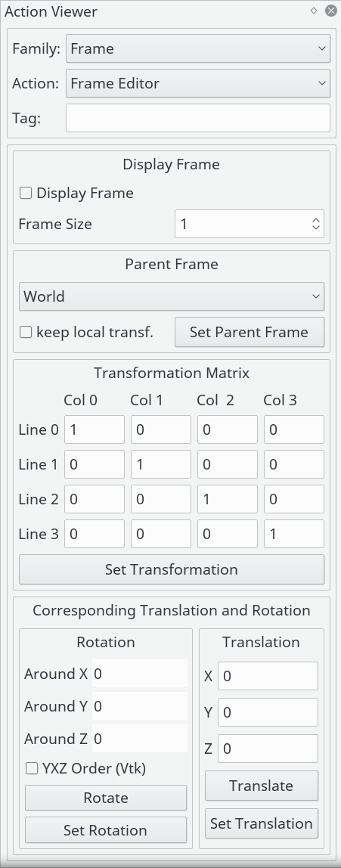Edit matrix cell Line 1 Col 2
The width and height of the screenshot is (341, 868).
pos(228,464)
